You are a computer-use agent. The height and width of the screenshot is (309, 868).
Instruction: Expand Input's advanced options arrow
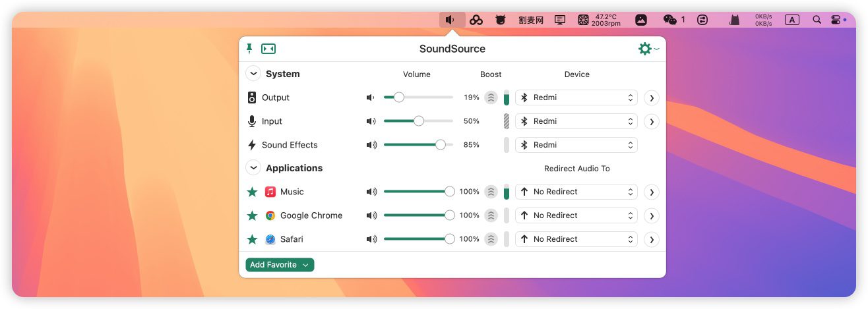[x=652, y=121]
